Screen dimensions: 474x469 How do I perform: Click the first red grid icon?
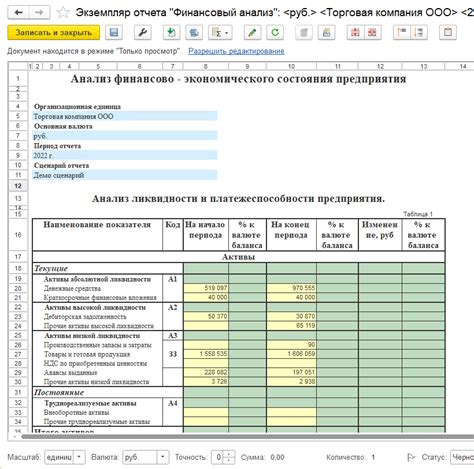pyautogui.click(x=355, y=33)
